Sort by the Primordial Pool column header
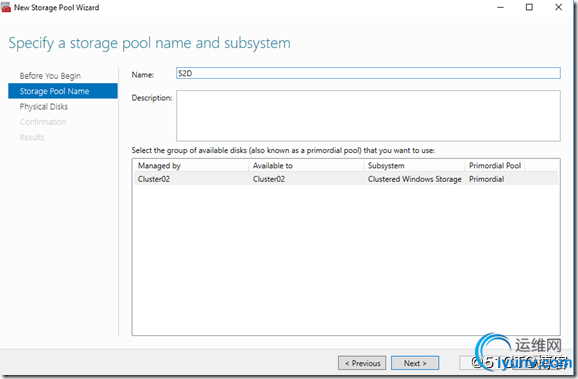This screenshot has width=578, height=379. 495,166
